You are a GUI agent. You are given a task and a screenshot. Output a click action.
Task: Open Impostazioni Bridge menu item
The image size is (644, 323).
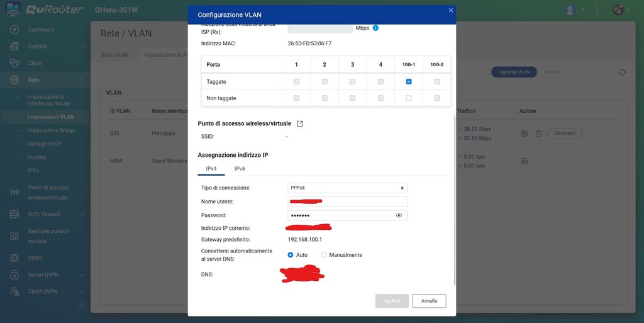pos(52,130)
